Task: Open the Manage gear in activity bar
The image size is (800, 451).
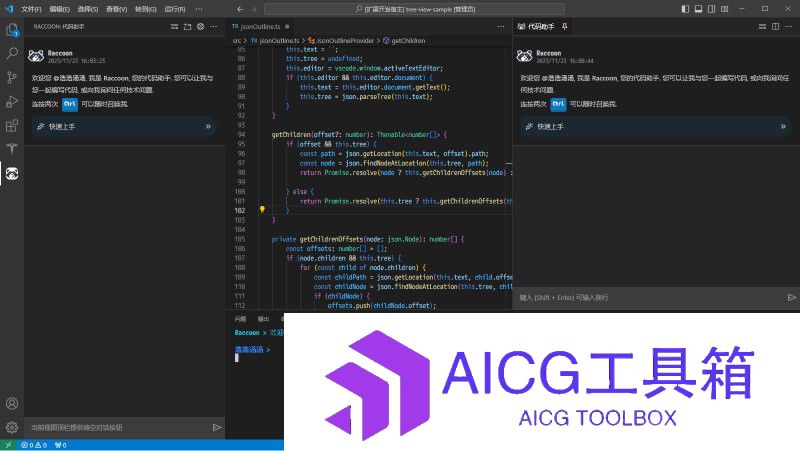Action: [12, 427]
